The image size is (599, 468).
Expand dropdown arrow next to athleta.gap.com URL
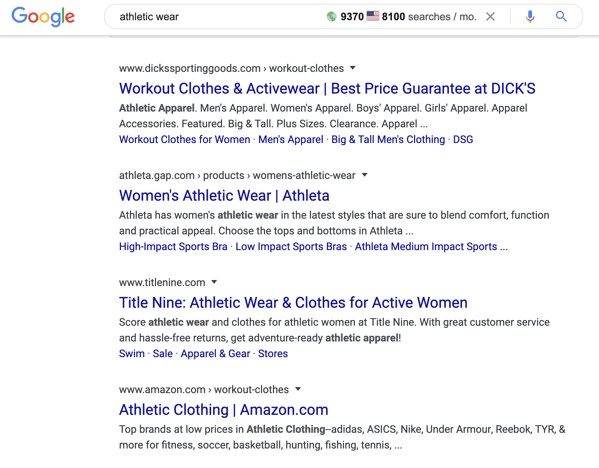pos(364,175)
